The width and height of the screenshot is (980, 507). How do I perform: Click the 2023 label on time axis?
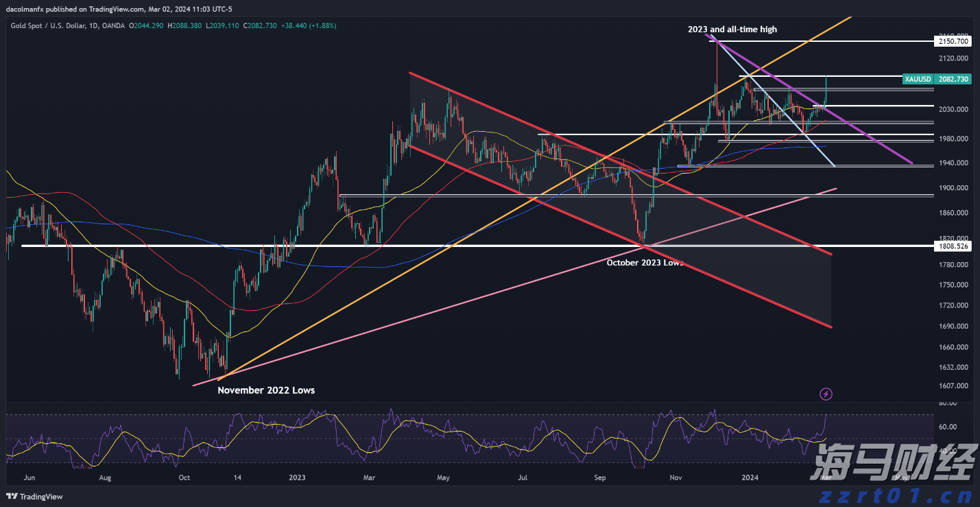[296, 477]
